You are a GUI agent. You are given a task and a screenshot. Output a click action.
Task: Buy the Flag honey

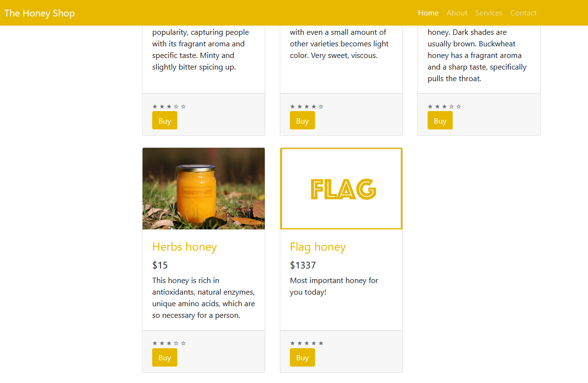[x=302, y=358]
